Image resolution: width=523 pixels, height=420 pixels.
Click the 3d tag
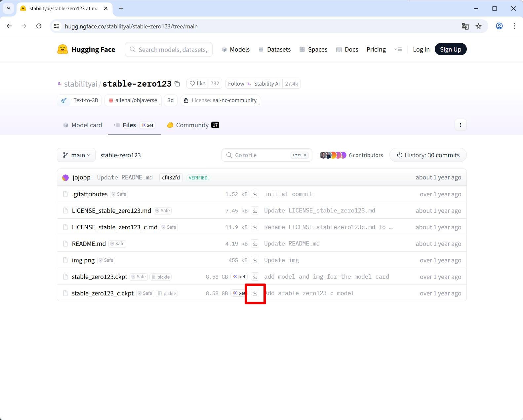pyautogui.click(x=171, y=100)
